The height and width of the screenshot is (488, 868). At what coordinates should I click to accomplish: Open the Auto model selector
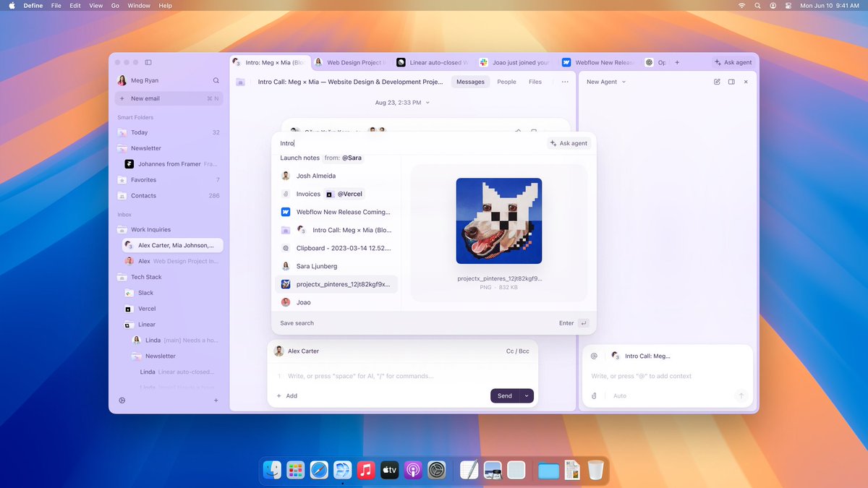(620, 396)
